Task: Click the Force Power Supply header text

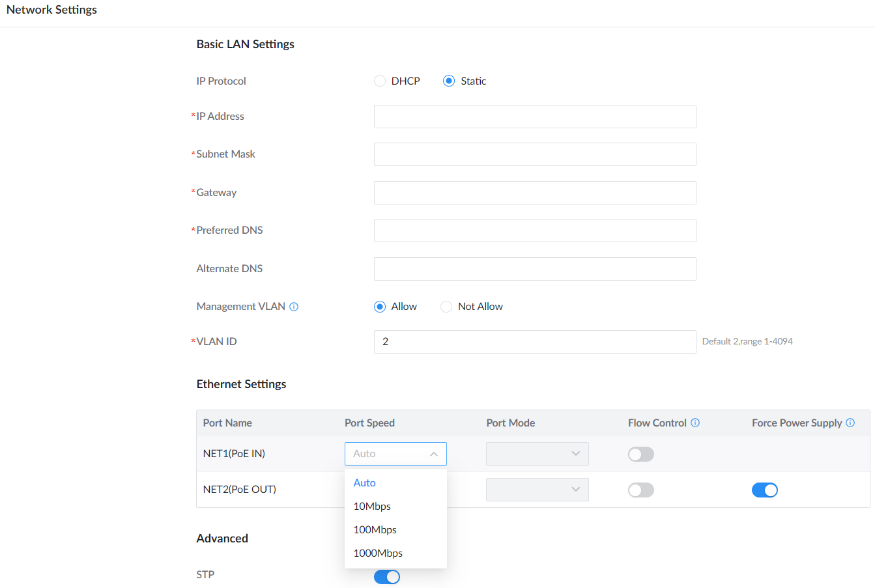Action: click(797, 423)
